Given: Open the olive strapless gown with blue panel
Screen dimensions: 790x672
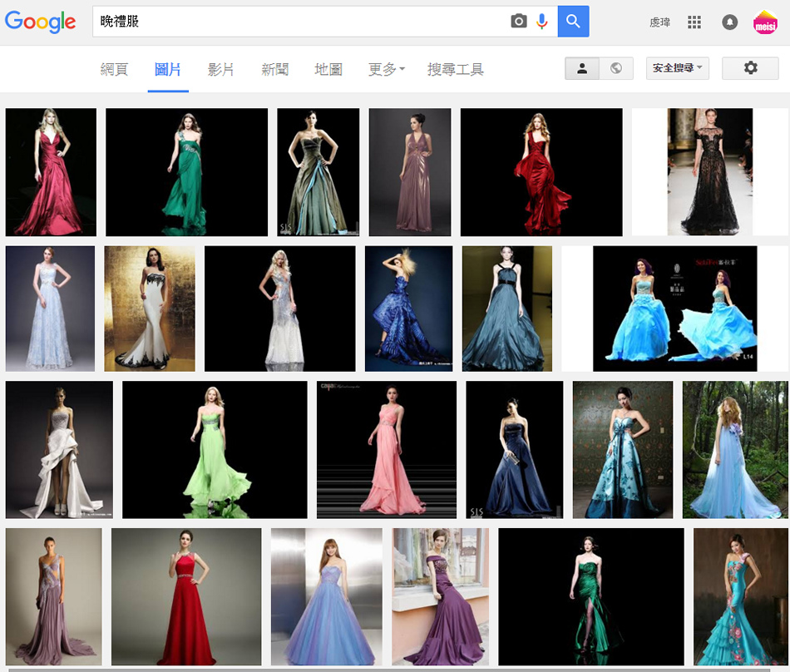Looking at the screenshot, I should point(318,172).
